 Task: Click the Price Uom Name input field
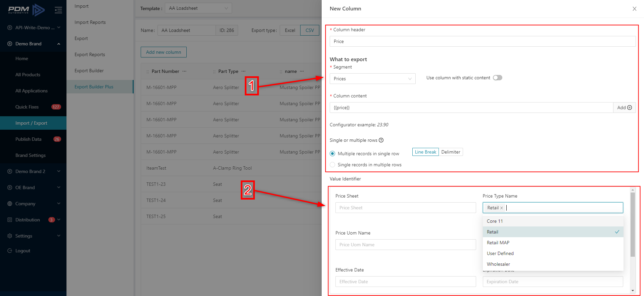pyautogui.click(x=406, y=245)
